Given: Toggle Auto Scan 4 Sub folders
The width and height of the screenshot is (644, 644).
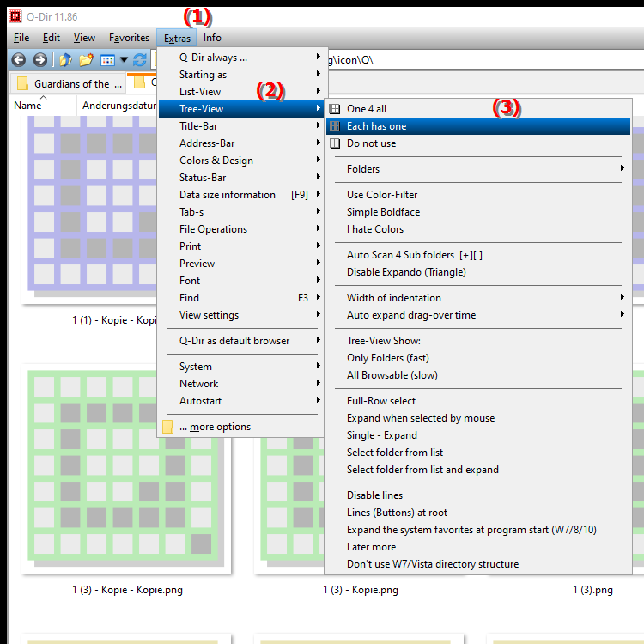Looking at the screenshot, I should coord(478,255).
